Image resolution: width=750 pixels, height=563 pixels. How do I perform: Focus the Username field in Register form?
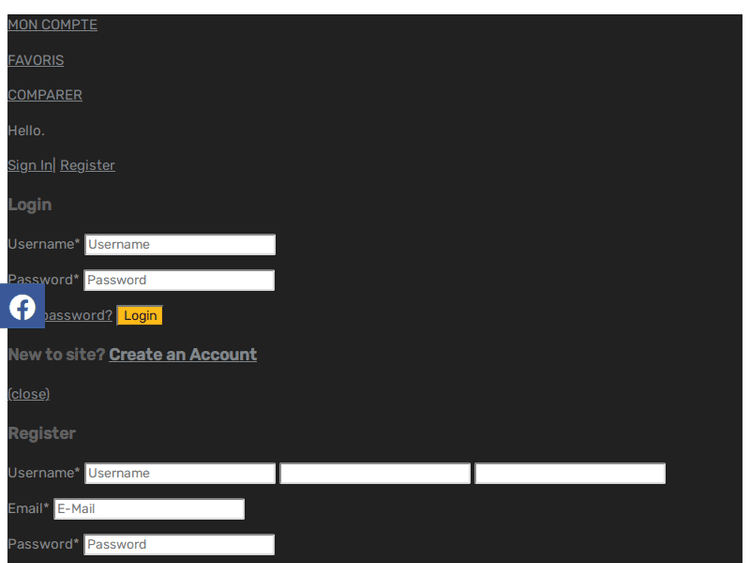(180, 474)
